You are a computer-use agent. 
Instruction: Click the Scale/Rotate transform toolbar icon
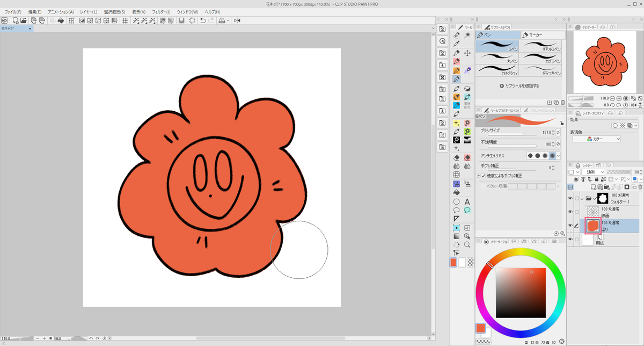(x=71, y=20)
